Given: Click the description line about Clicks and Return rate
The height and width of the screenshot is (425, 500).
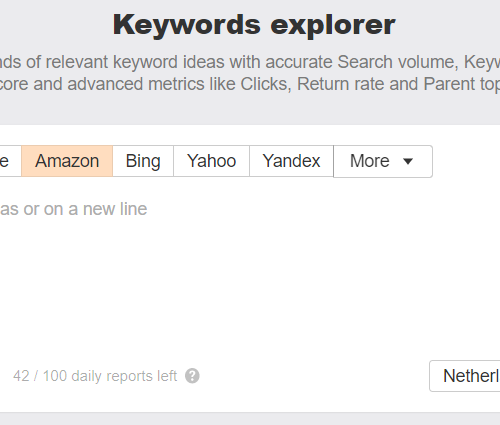Looking at the screenshot, I should (250, 84).
